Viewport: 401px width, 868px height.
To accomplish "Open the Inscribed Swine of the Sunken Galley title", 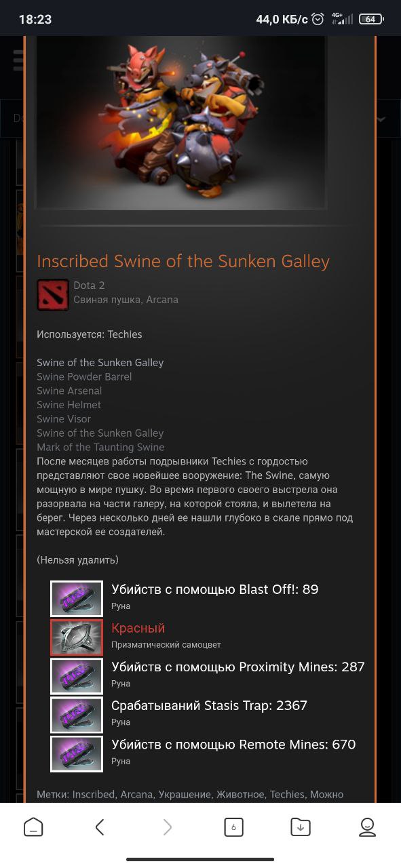I will tap(183, 262).
